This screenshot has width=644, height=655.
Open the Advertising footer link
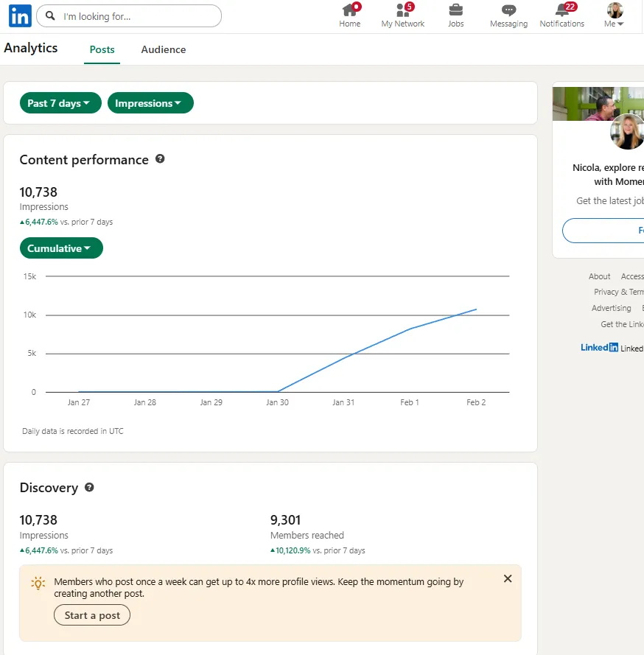coord(611,308)
